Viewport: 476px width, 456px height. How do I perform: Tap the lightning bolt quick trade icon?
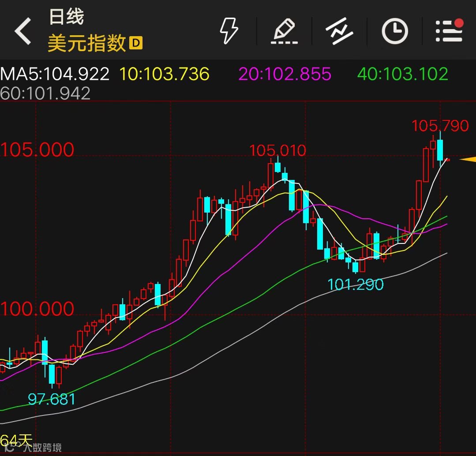[229, 30]
